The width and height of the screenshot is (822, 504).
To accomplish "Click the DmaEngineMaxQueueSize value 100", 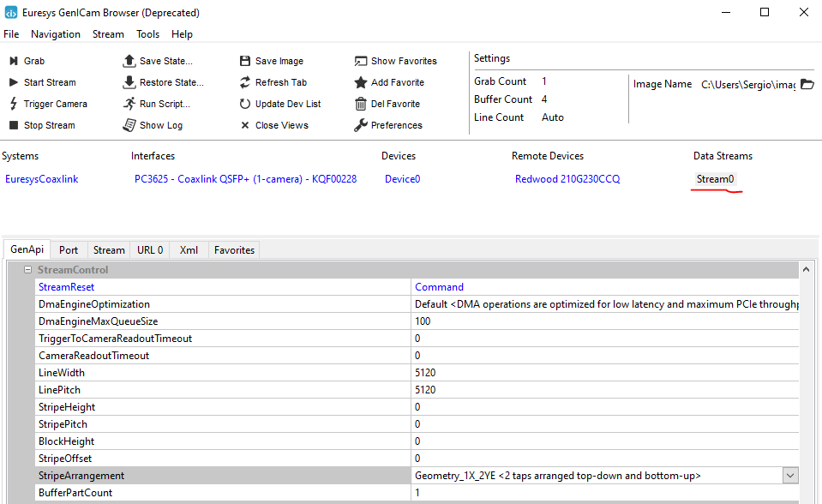I will (423, 321).
